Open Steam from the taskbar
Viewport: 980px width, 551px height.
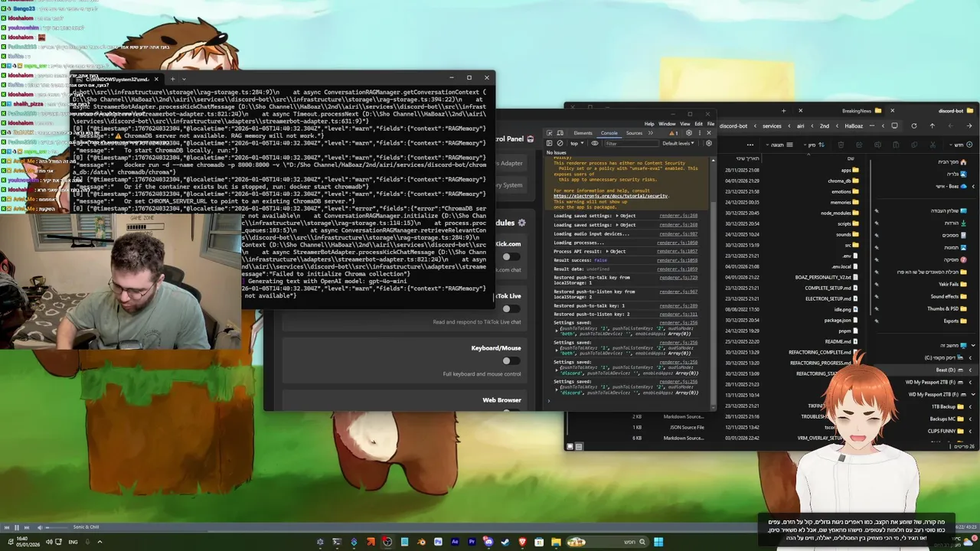coord(505,542)
